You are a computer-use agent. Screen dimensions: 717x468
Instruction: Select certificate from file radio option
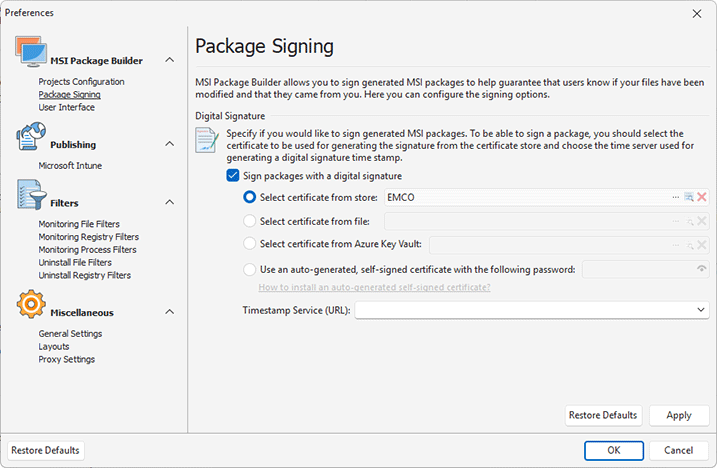click(249, 220)
